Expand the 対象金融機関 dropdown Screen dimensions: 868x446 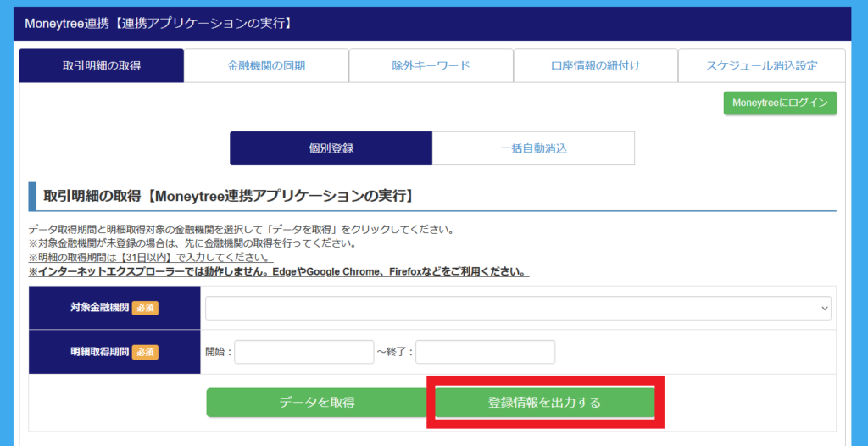click(x=518, y=308)
